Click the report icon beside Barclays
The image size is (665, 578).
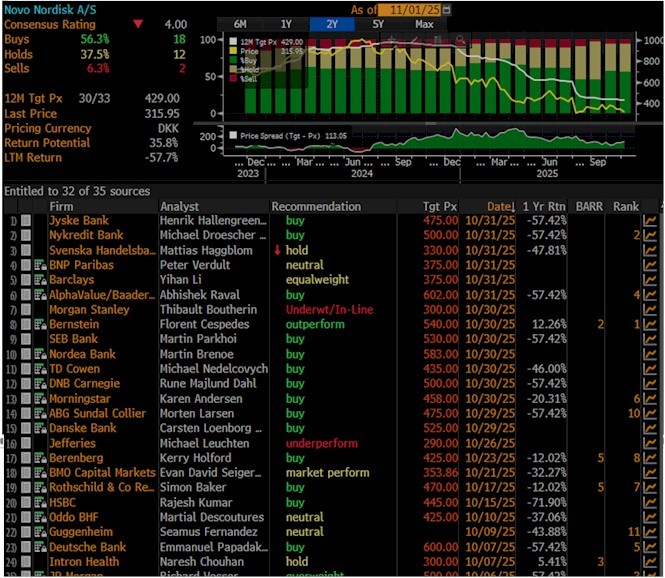click(40, 280)
